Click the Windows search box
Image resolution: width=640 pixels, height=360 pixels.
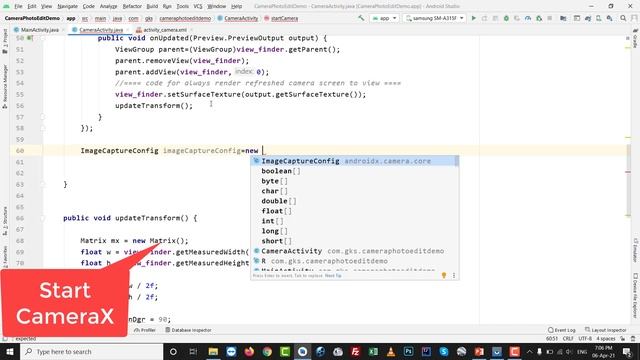coord(91,351)
